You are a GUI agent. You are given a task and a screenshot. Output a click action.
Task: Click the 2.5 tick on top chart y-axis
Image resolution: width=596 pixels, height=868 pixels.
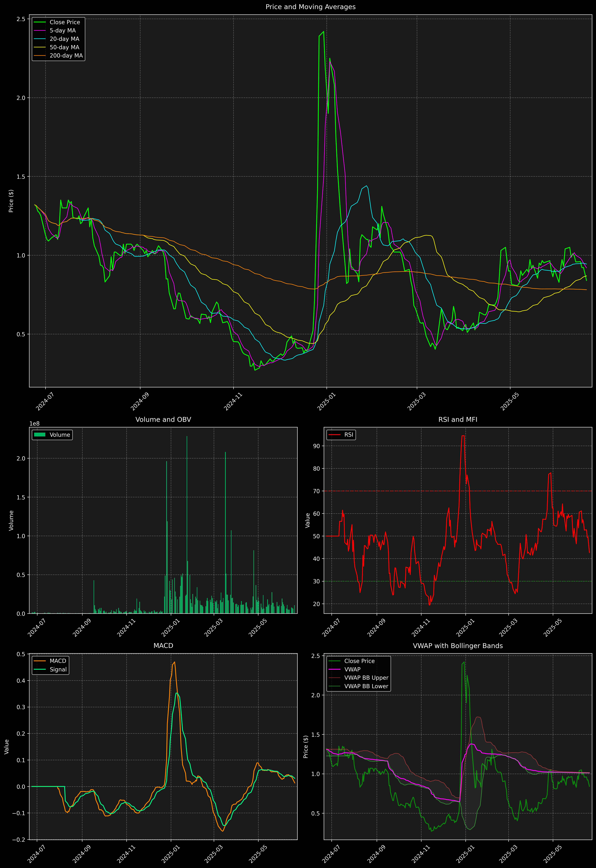[21, 19]
